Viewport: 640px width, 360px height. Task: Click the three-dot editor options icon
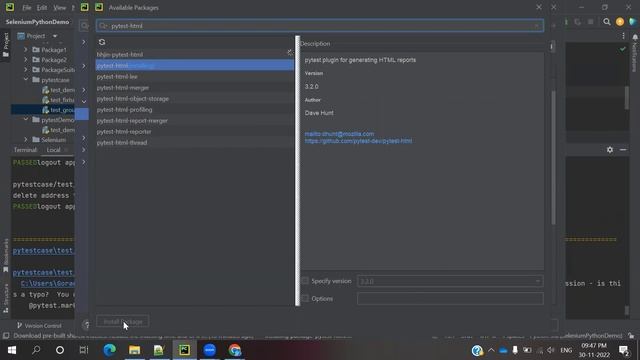tap(623, 36)
